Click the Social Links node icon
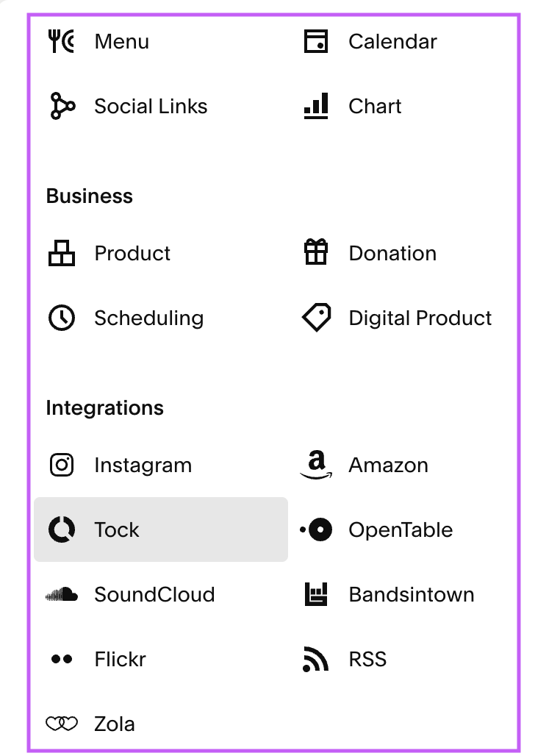This screenshot has height=756, width=560. click(62, 106)
